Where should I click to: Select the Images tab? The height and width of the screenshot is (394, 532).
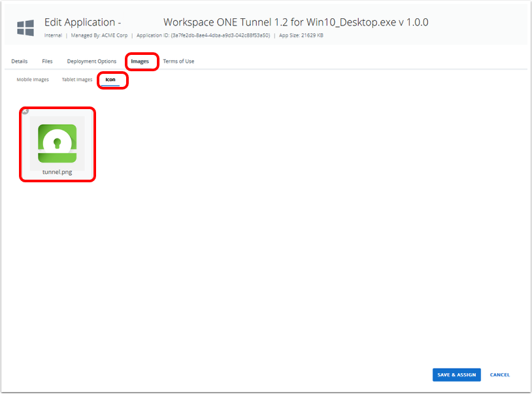pos(140,61)
